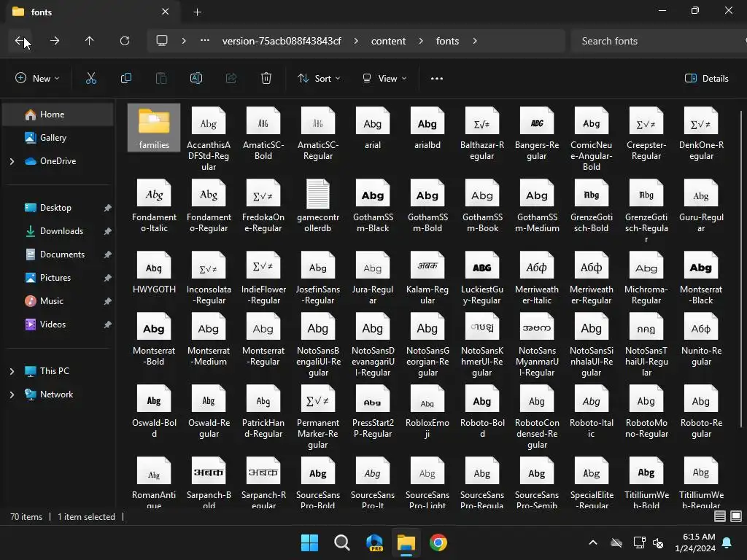Open Microsoft Edge from taskbar
The width and height of the screenshot is (747, 560).
point(374,542)
